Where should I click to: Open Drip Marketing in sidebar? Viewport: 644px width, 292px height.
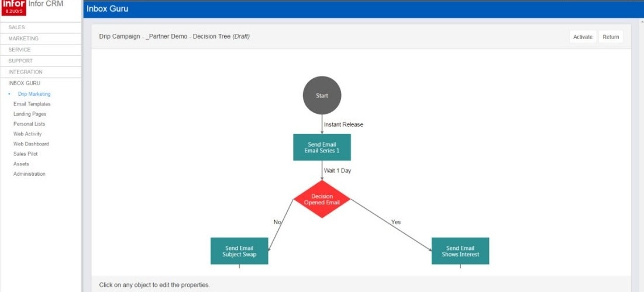[x=34, y=94]
